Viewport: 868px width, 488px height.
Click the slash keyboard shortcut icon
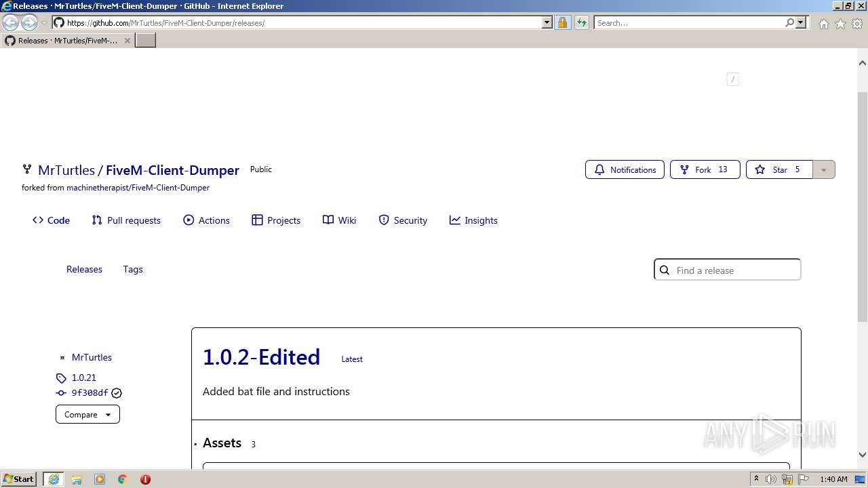[x=732, y=79]
